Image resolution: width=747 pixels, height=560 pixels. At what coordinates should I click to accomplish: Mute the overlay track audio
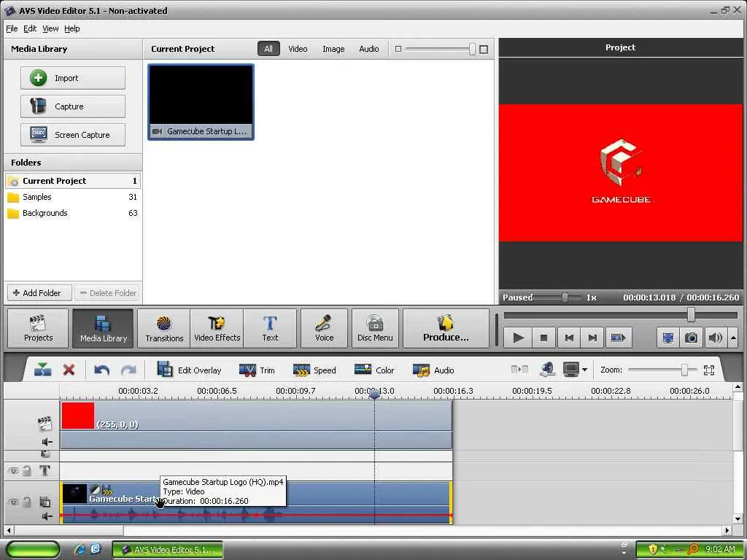(x=47, y=516)
